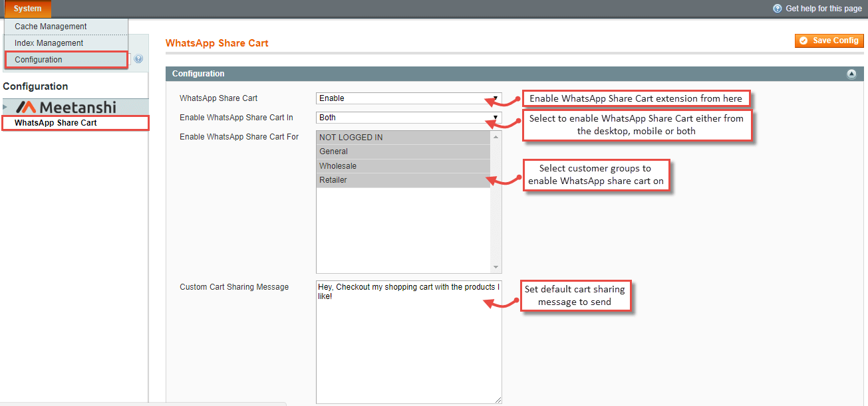Image resolution: width=868 pixels, height=406 pixels.
Task: Click the WhatsApp Share Cart page heading
Action: [x=217, y=43]
